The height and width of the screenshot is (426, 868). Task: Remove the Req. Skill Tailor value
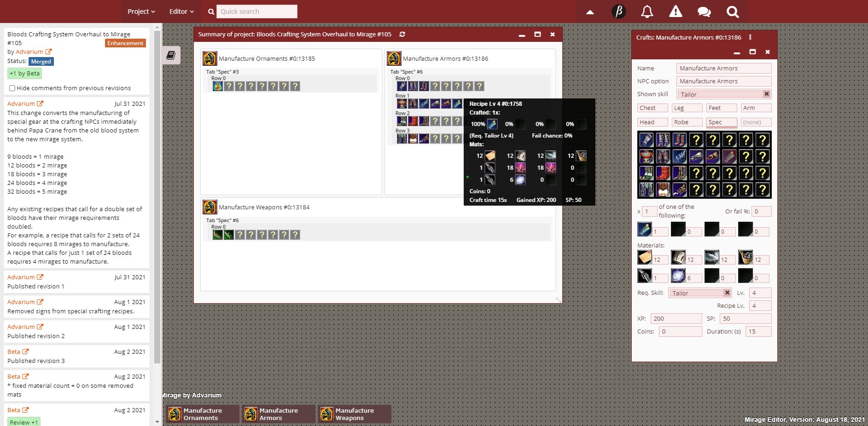[x=727, y=293]
